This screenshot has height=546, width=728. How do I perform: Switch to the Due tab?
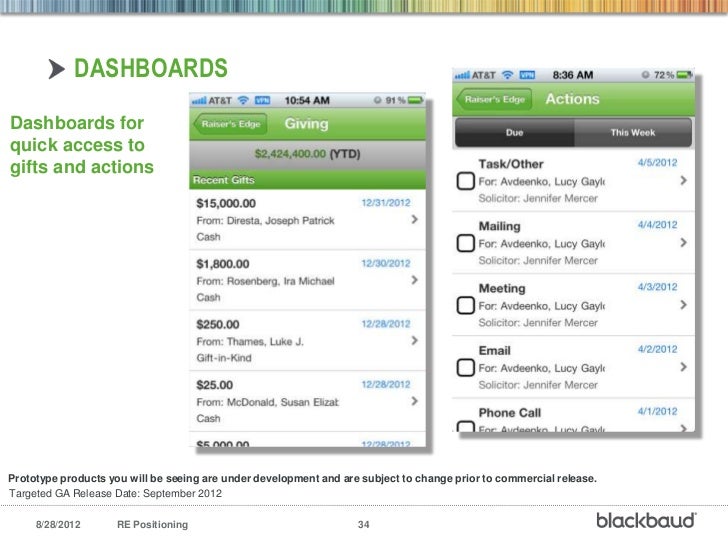point(514,132)
